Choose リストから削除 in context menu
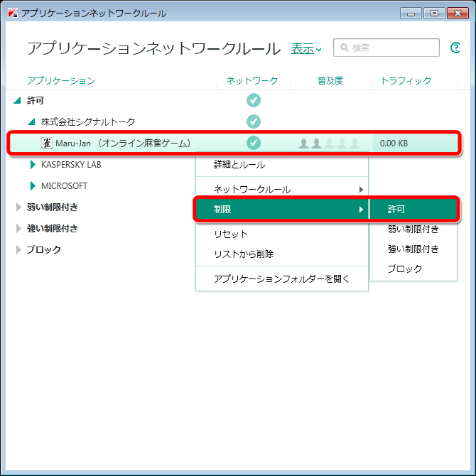476x476 pixels. pos(282,254)
